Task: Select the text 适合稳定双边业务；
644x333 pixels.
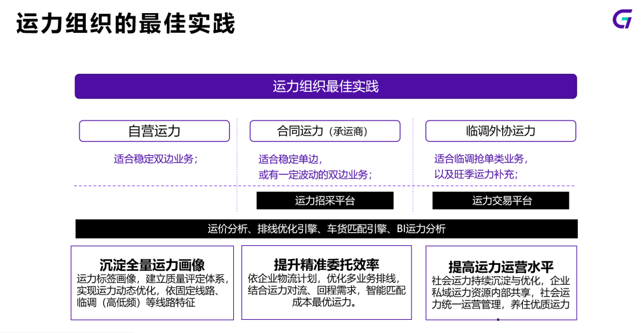Action: coord(156,159)
